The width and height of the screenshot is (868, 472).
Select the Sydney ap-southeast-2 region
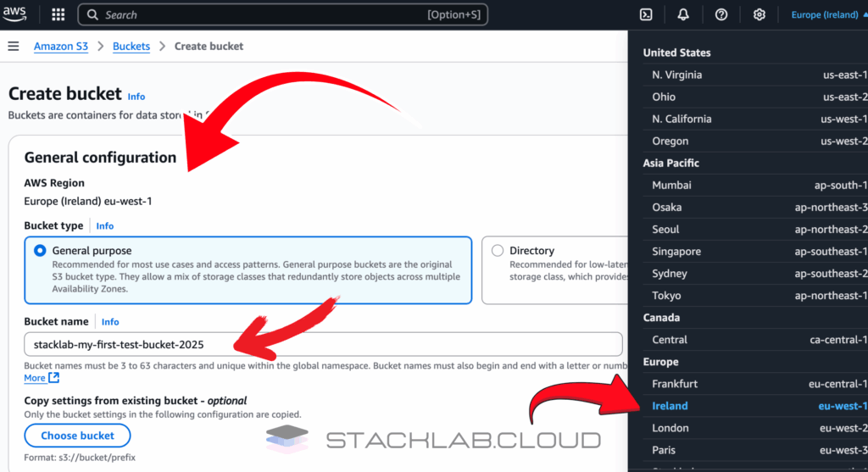(x=755, y=274)
